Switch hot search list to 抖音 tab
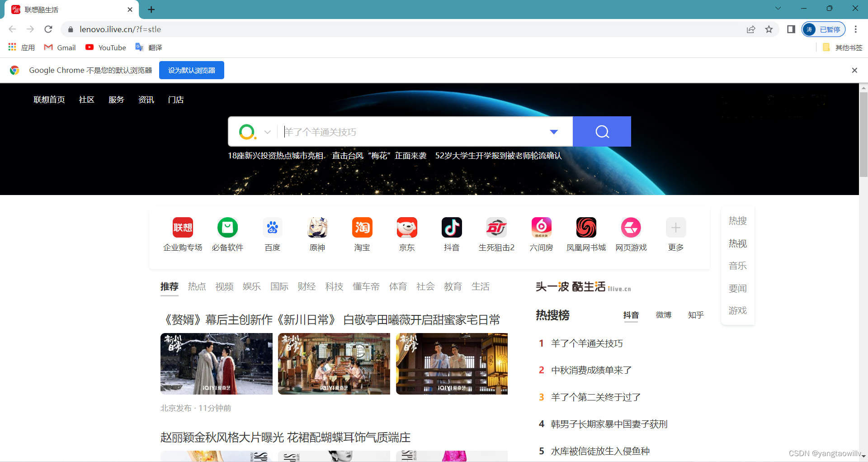The image size is (868, 462). tap(631, 315)
